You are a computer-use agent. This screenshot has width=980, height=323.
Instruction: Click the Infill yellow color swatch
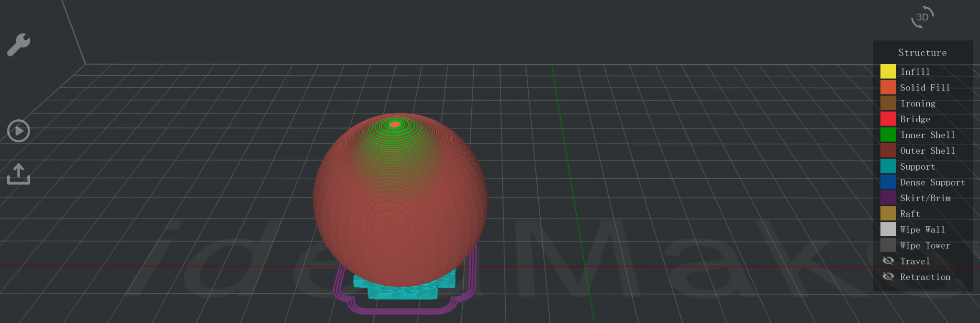(888, 71)
